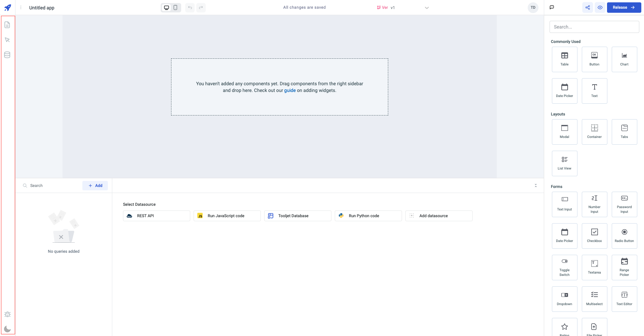This screenshot has height=336, width=644.
Task: Click the Release button
Action: click(x=623, y=7)
